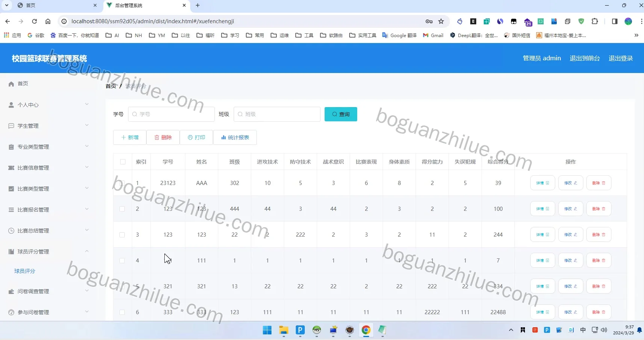Image resolution: width=644 pixels, height=340 pixels.
Task: Expand the 学生管理 menu chevron
Action: coord(87,125)
